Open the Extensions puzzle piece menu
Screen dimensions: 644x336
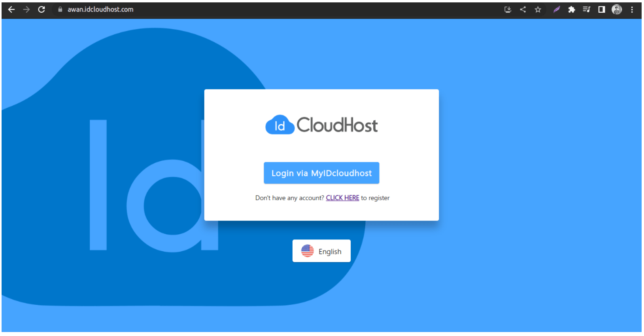(572, 9)
